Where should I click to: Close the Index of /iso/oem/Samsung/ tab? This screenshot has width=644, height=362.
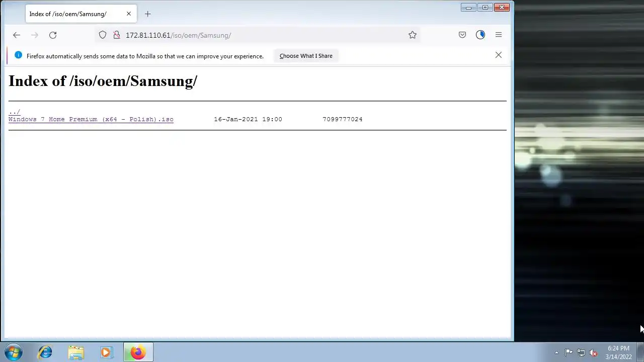[129, 14]
